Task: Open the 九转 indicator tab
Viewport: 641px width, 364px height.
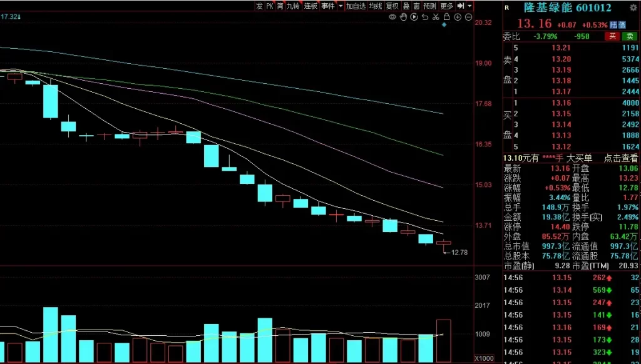Action: point(293,6)
